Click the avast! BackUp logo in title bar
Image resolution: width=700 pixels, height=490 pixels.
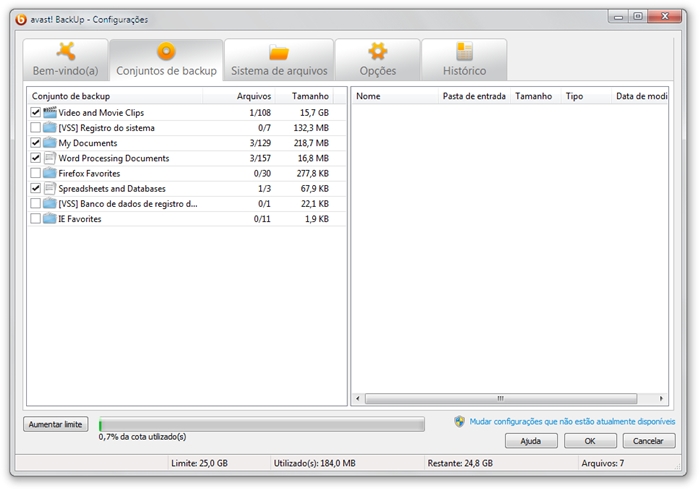coord(21,20)
